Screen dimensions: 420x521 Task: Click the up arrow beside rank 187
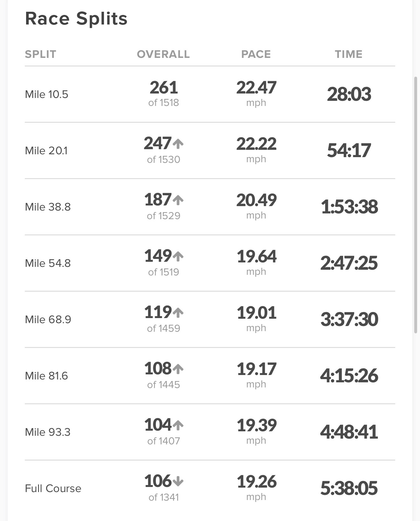(178, 200)
